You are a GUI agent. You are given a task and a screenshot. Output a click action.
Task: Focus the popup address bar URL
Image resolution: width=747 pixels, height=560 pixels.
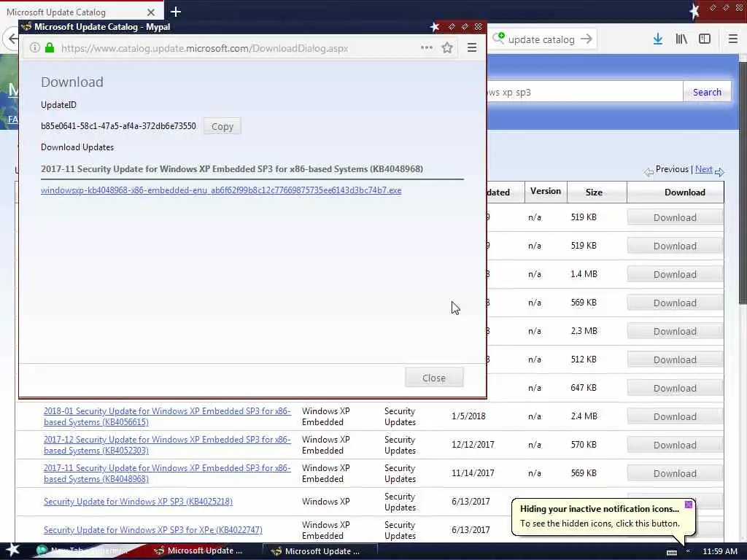tap(204, 48)
